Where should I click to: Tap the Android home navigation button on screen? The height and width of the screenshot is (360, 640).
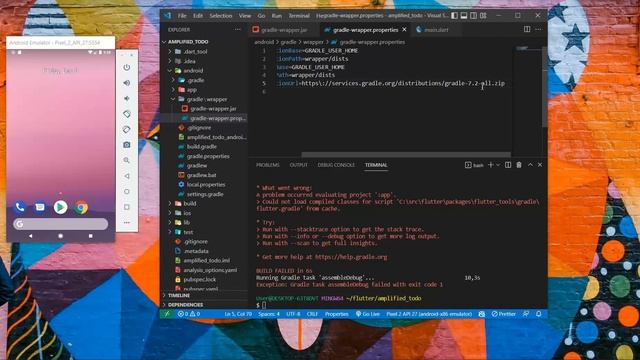click(x=60, y=236)
